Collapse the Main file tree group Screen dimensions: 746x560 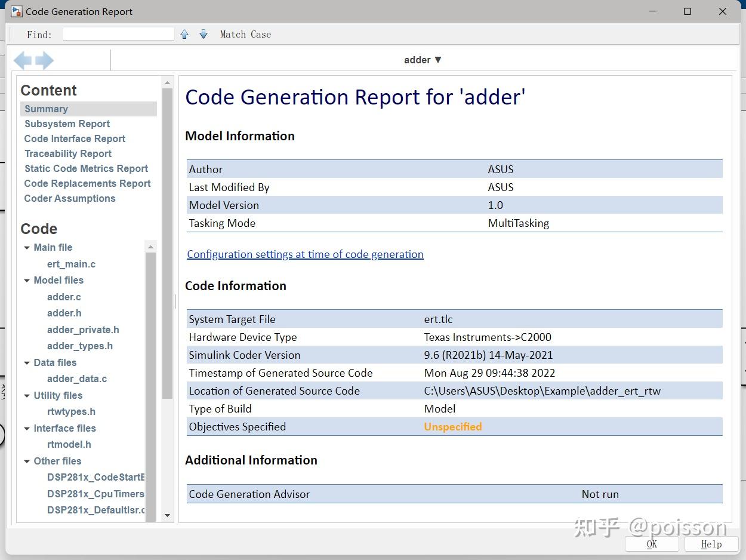point(27,248)
